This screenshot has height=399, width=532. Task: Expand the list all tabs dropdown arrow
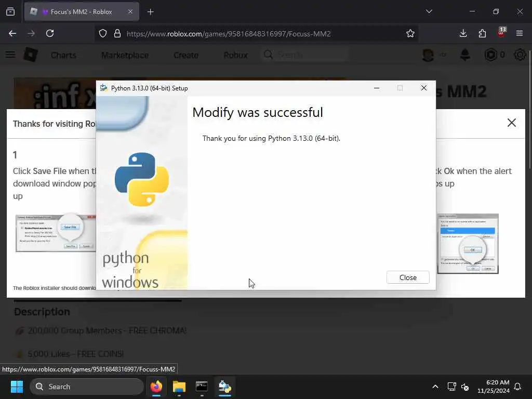tap(429, 11)
